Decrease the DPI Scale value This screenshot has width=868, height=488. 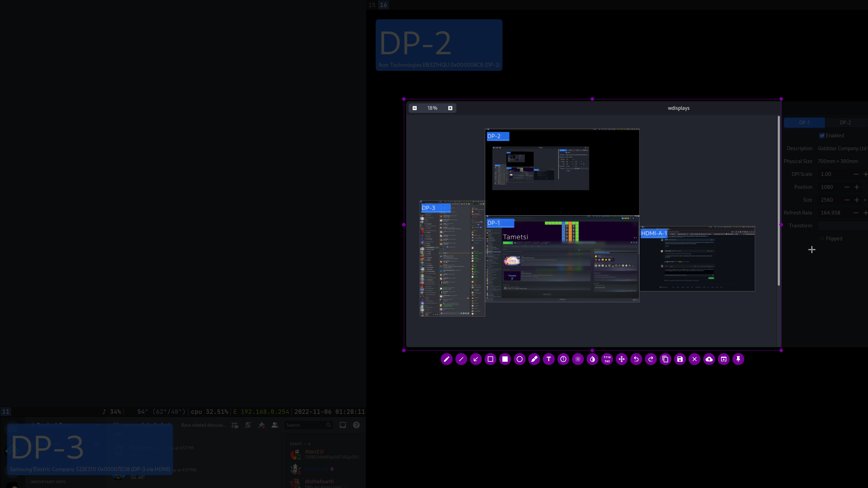click(x=856, y=174)
